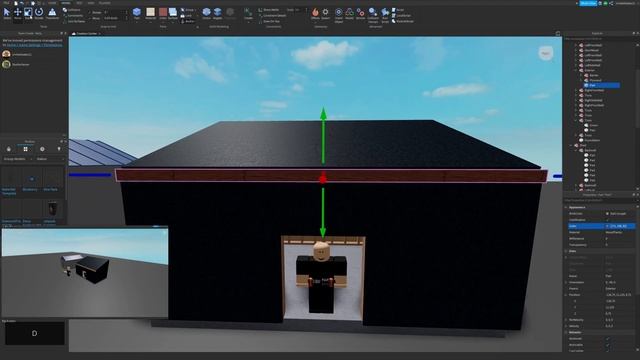Toggle the Anchored property checkbox
This screenshot has height=360, width=640.
point(607,339)
